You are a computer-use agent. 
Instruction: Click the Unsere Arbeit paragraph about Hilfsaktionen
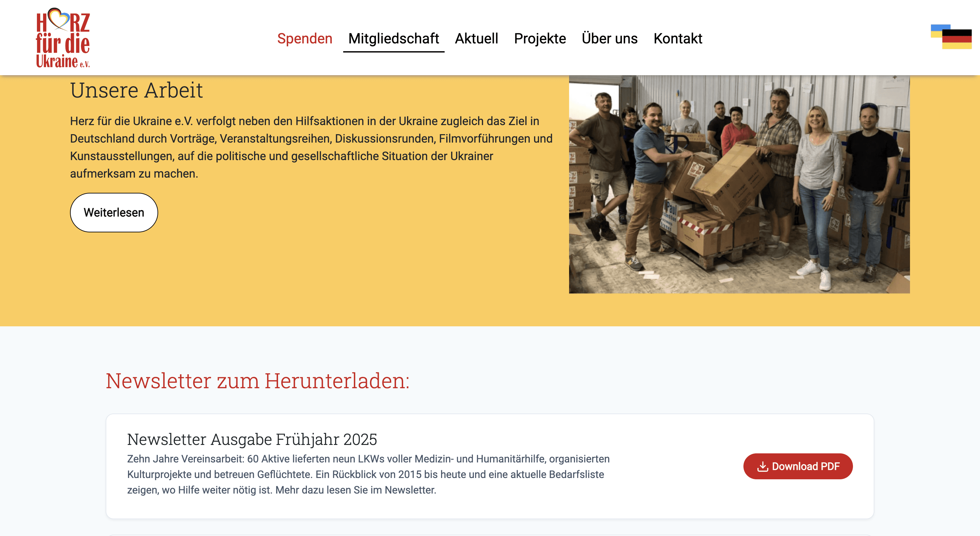coord(311,147)
